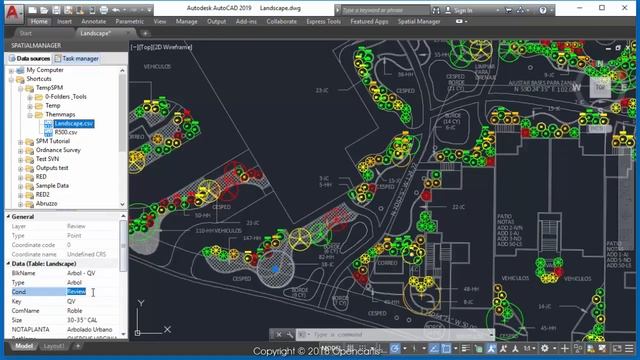Open the Spatial Manager ribbon tab
The width and height of the screenshot is (640, 360).
point(419,21)
